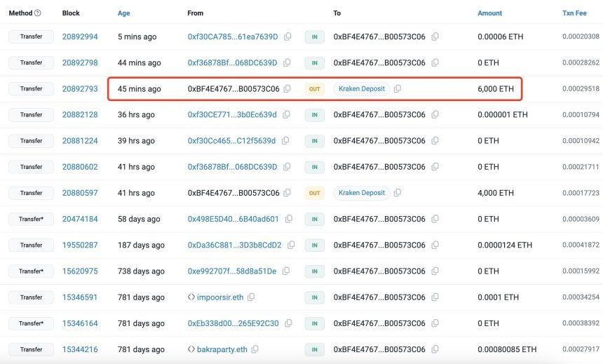The height and width of the screenshot is (364, 603).
Task: Open address 0xDa36C881...3D3b8CdD2
Action: (x=235, y=245)
